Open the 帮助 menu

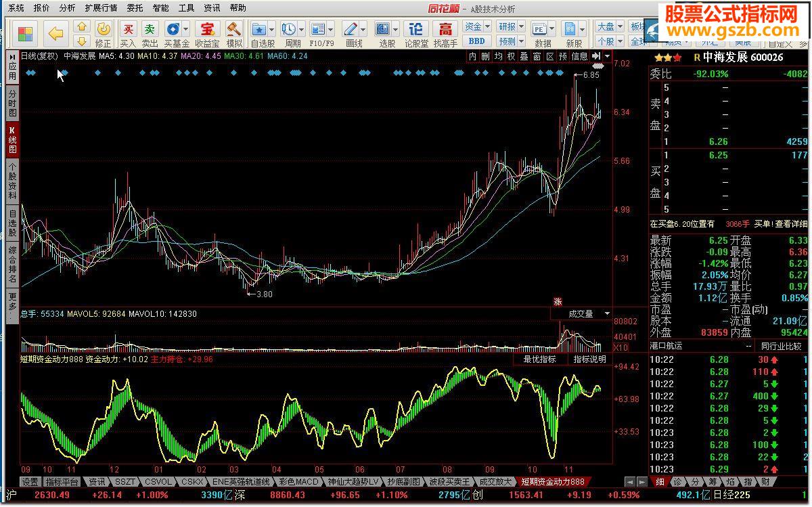238,8
